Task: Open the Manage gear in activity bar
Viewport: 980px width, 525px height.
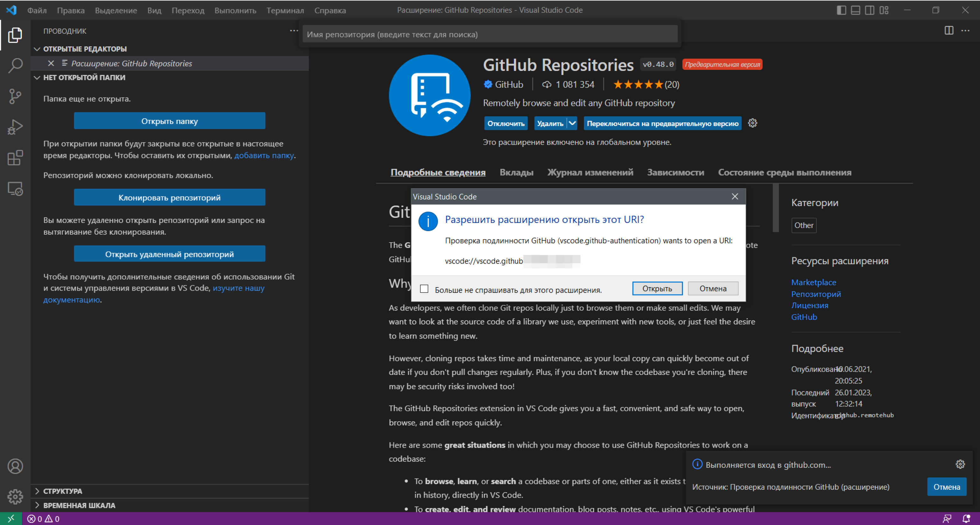Action: (x=15, y=496)
